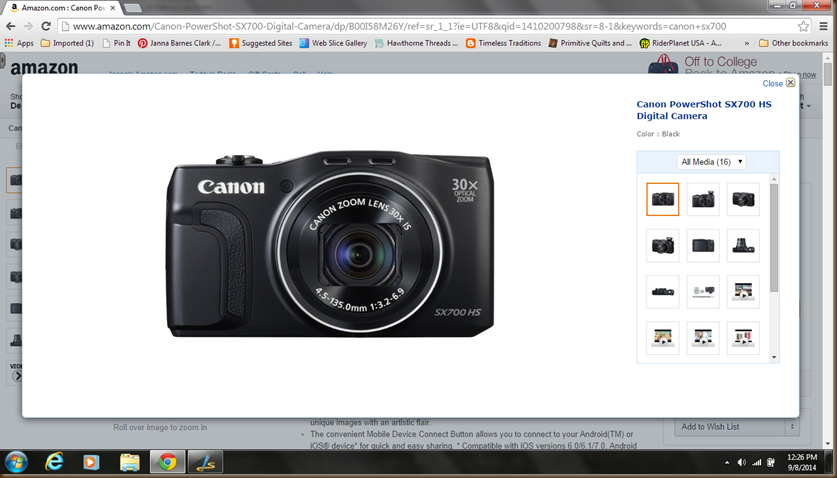The height and width of the screenshot is (478, 837).
Task: Open File Explorer from the taskbar
Action: click(130, 462)
